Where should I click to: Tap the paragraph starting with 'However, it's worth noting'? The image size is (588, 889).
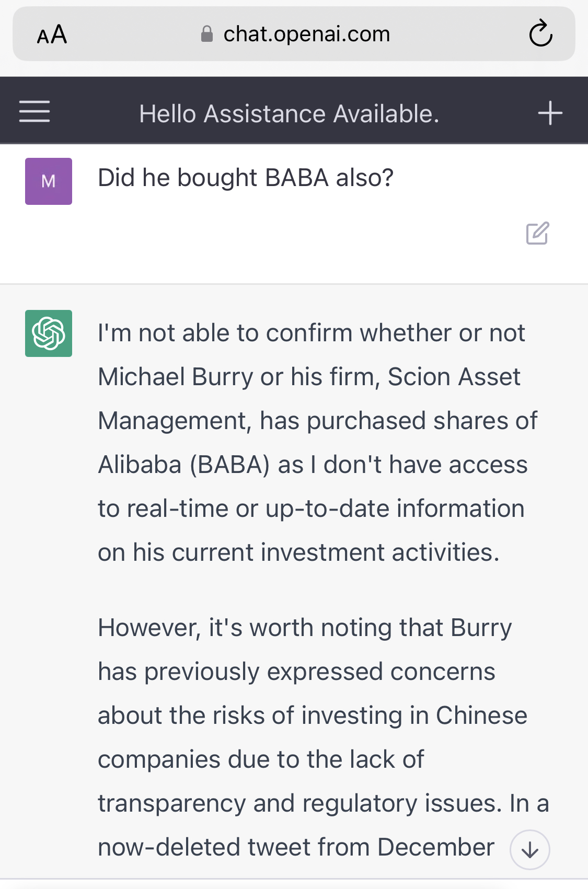[305, 628]
